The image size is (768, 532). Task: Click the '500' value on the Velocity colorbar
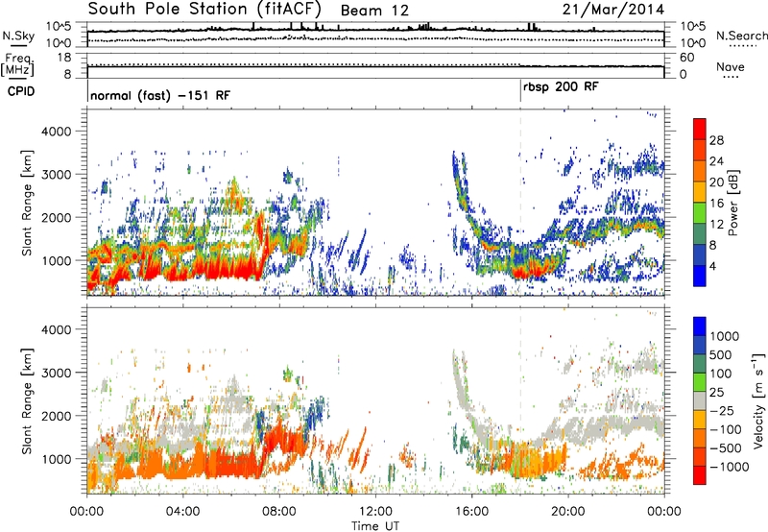(x=721, y=355)
